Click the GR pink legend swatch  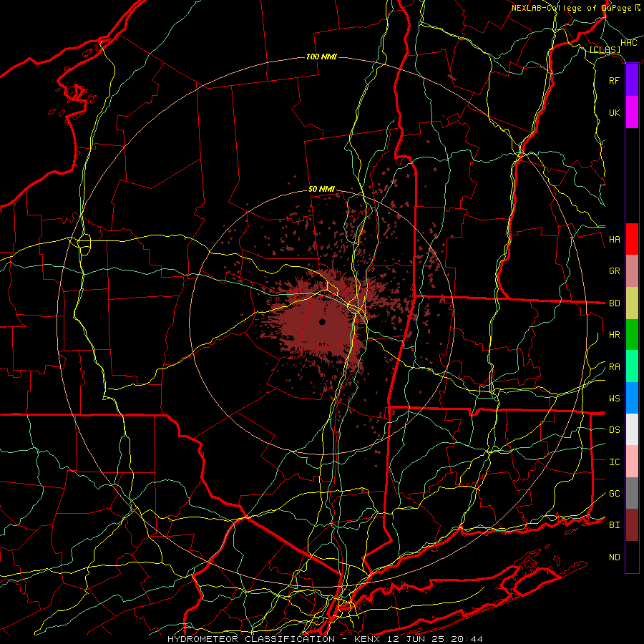click(632, 271)
